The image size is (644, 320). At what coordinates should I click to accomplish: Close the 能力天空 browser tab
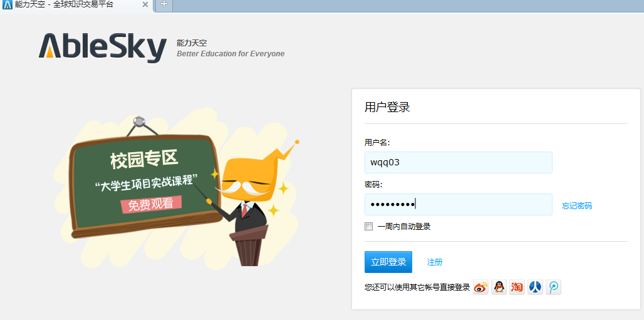coord(145,5)
